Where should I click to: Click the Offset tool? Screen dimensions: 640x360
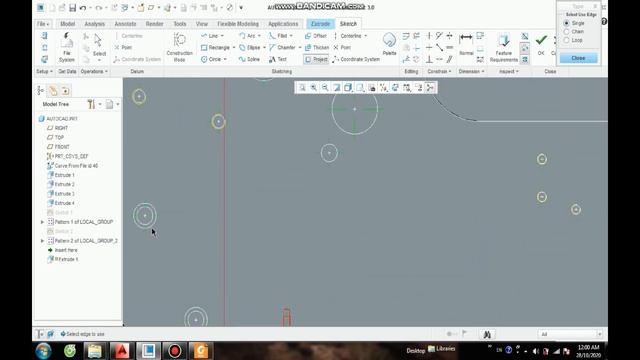316,36
